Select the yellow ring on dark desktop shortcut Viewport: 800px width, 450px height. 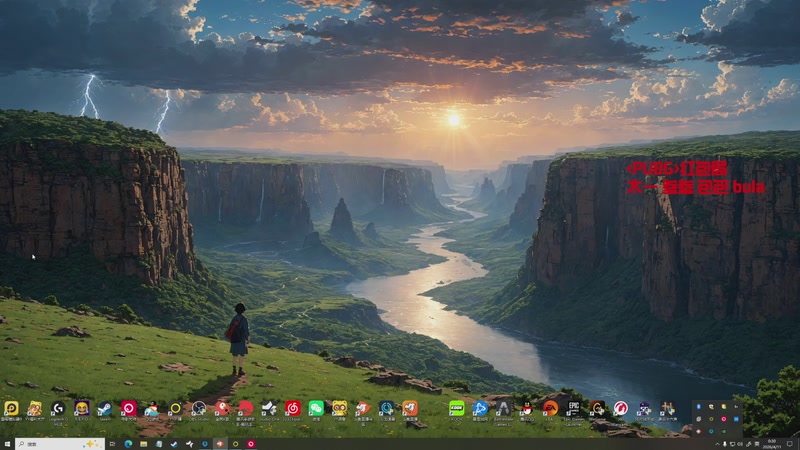click(x=175, y=408)
